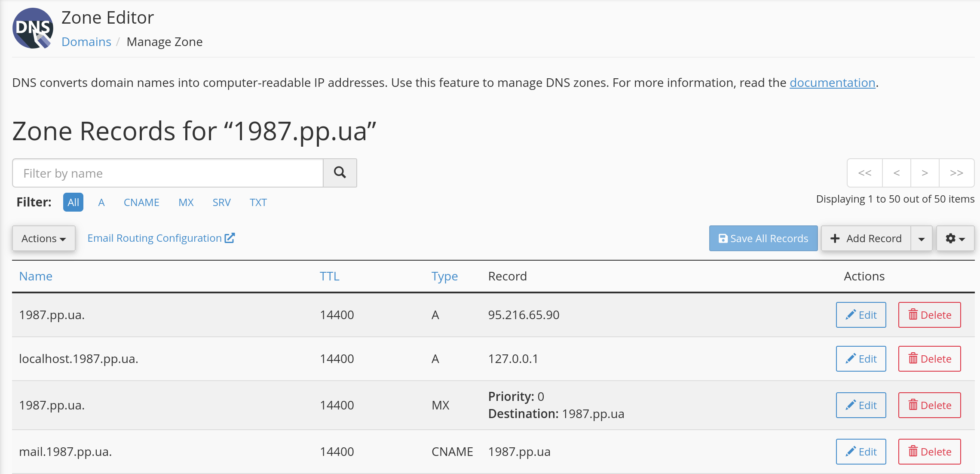Open the documentation link
The width and height of the screenshot is (980, 474).
(832, 83)
